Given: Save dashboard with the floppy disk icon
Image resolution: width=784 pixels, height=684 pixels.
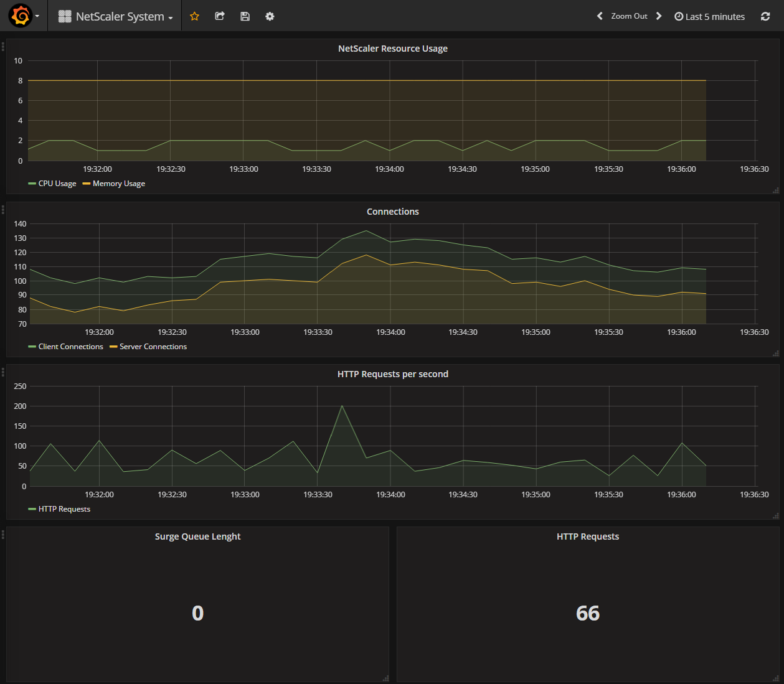Looking at the screenshot, I should 245,16.
